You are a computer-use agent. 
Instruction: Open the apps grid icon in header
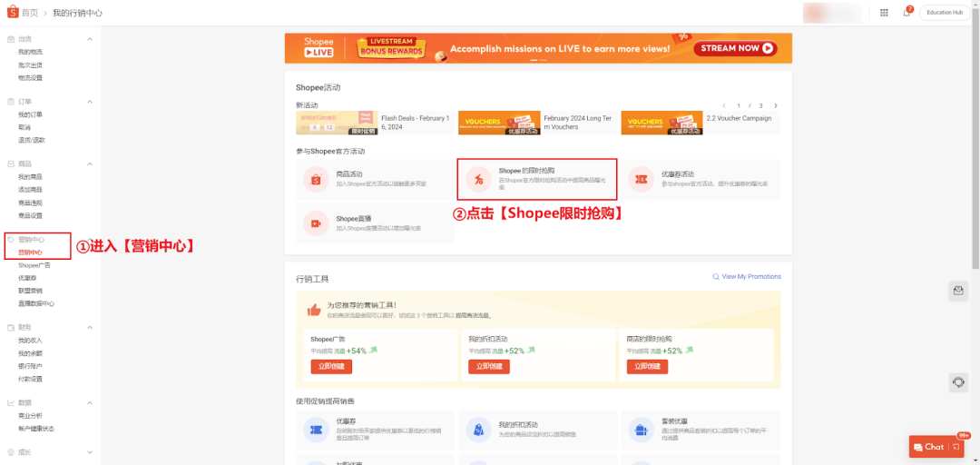click(x=884, y=13)
